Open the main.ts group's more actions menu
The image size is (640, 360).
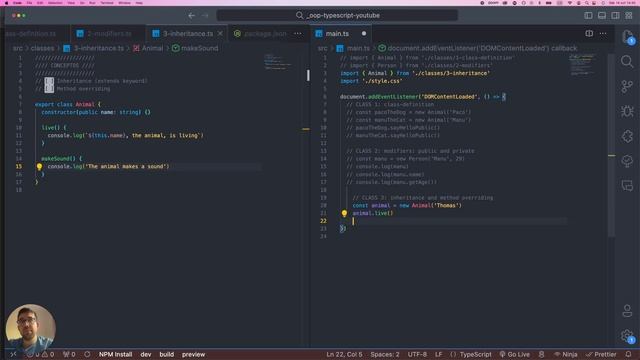coord(603,33)
